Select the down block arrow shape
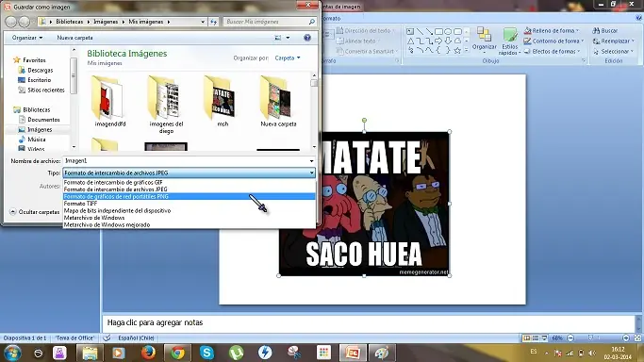Viewport: 644px width, 362px height. (x=448, y=41)
